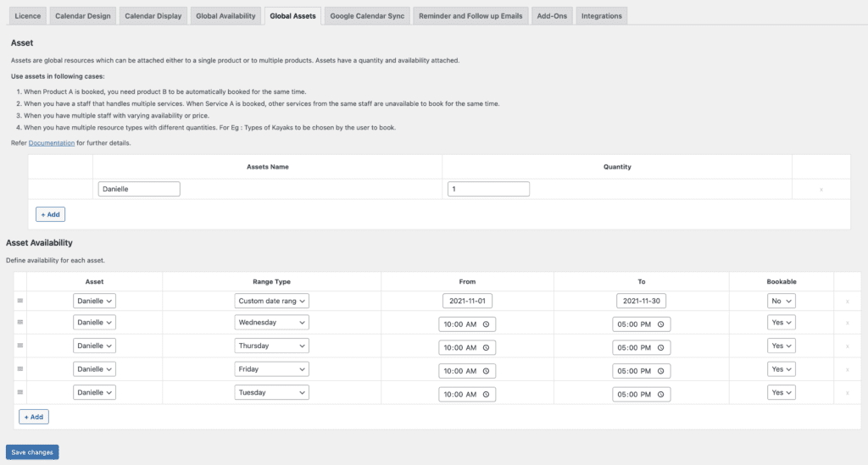Open the Asset dropdown in the Custom date range row
868x465 pixels.
point(94,301)
